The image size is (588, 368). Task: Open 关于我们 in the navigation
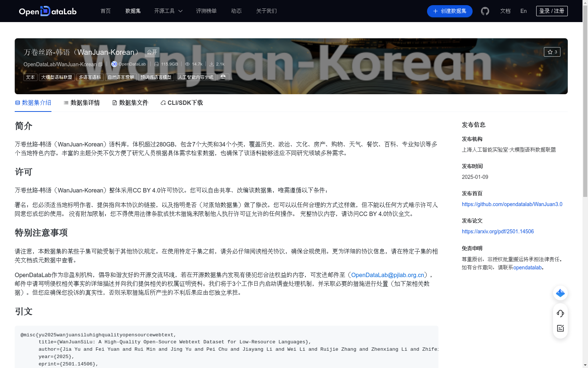(x=266, y=11)
